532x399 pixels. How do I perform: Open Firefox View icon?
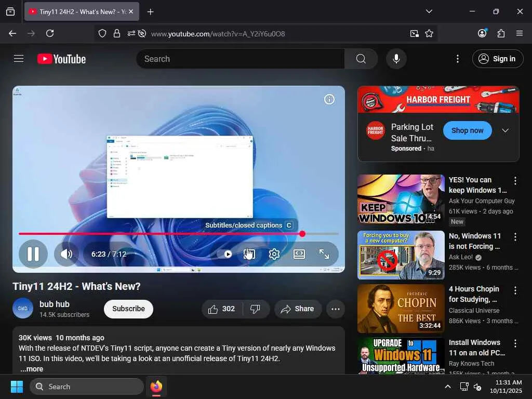tap(10, 11)
